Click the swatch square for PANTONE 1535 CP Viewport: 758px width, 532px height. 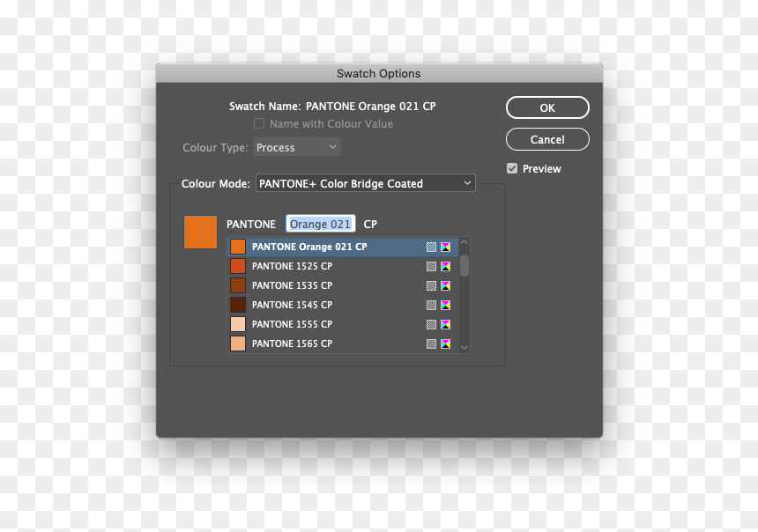pyautogui.click(x=238, y=285)
